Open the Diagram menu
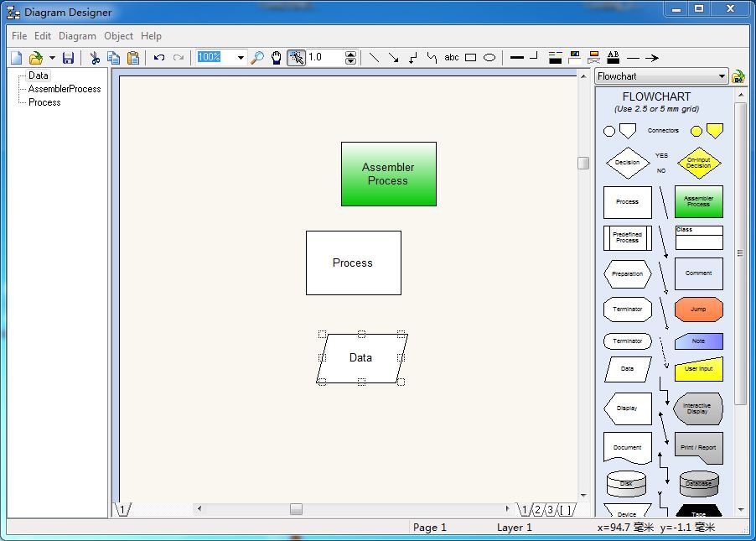Viewport: 756px width, 541px height. (77, 36)
